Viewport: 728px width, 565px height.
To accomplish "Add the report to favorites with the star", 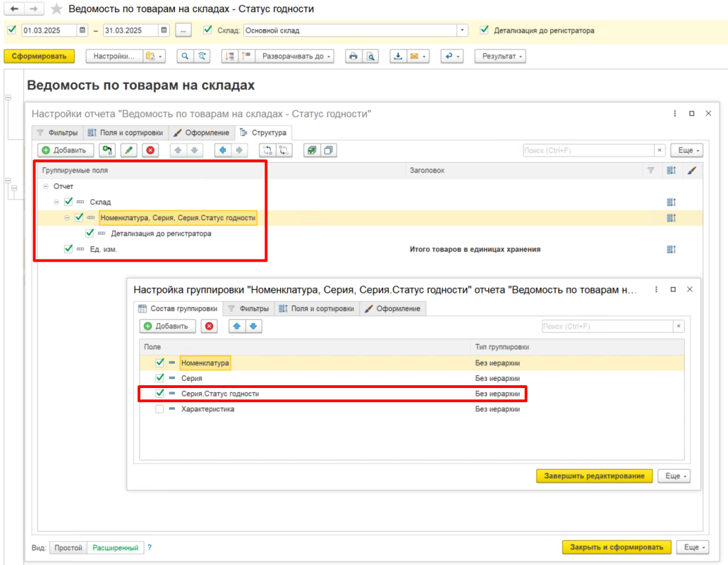I will (x=56, y=9).
